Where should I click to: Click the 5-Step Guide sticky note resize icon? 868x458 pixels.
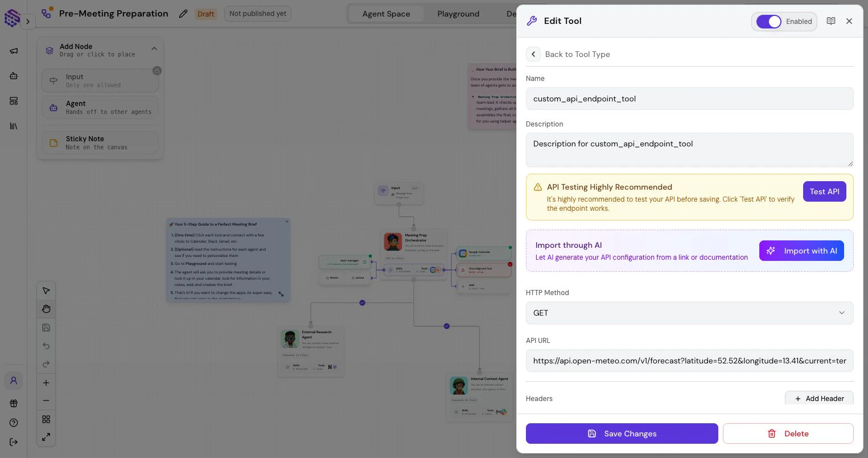pos(281,295)
